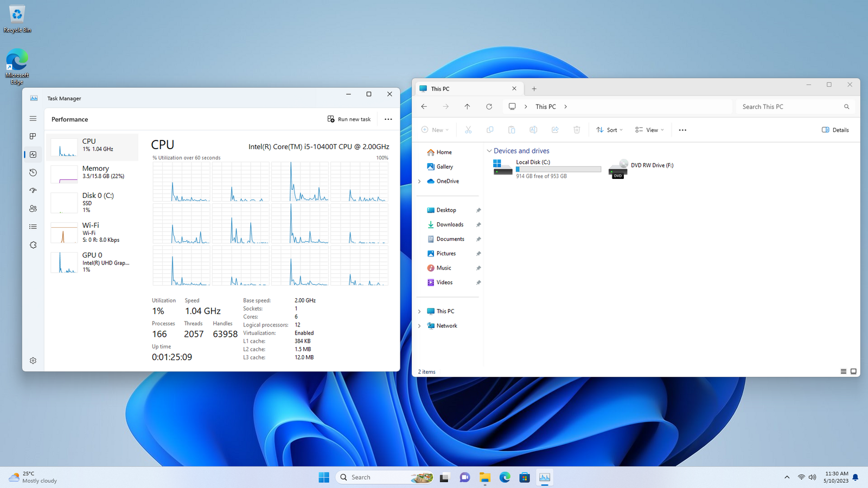Open Downloads quick access folder
868x488 pixels.
click(445, 224)
